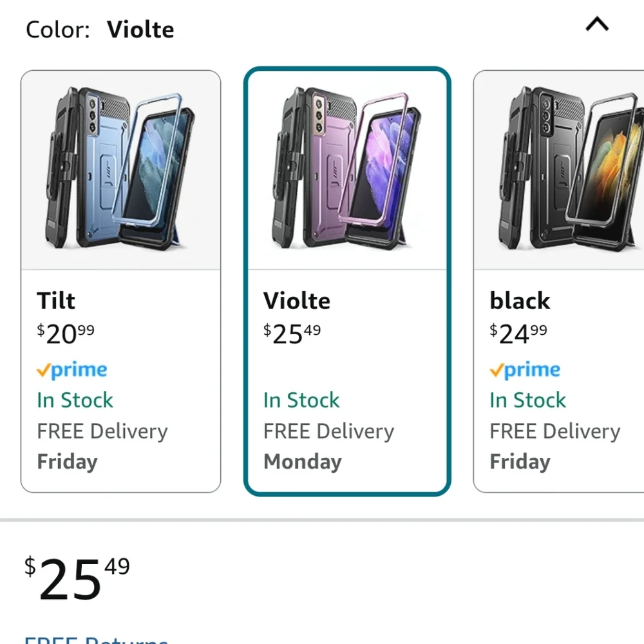Image resolution: width=644 pixels, height=644 pixels.
Task: Click the Color: Violte header text
Action: coord(100,30)
